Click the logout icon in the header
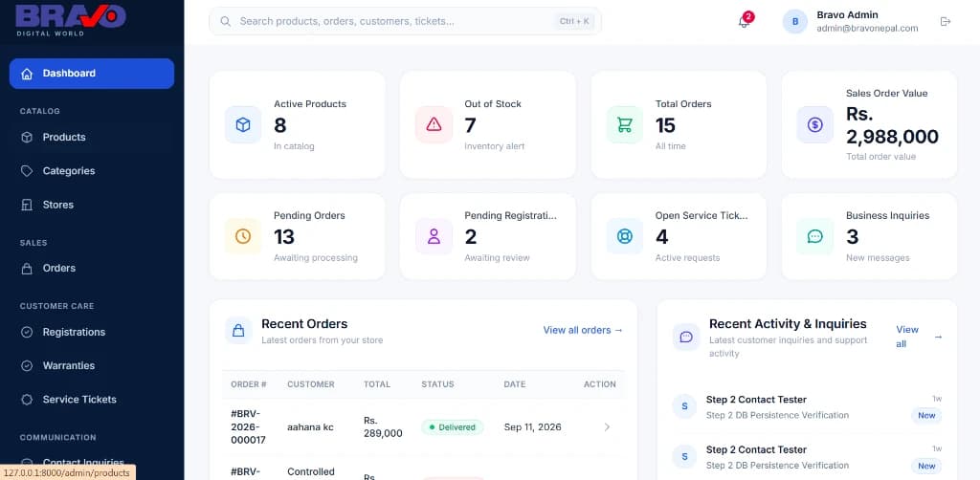This screenshot has height=480, width=980. [946, 22]
